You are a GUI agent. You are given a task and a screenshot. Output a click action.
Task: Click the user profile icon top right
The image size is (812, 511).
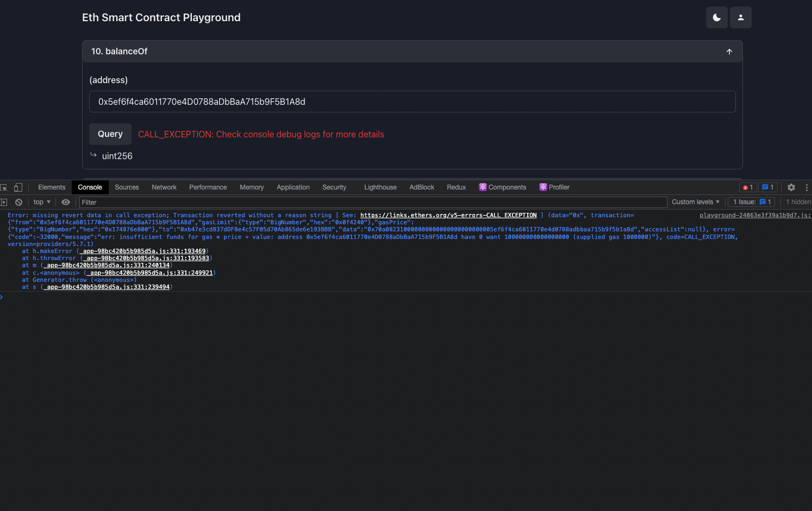(740, 17)
